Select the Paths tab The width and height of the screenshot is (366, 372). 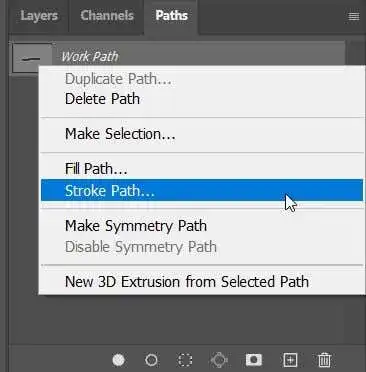171,16
